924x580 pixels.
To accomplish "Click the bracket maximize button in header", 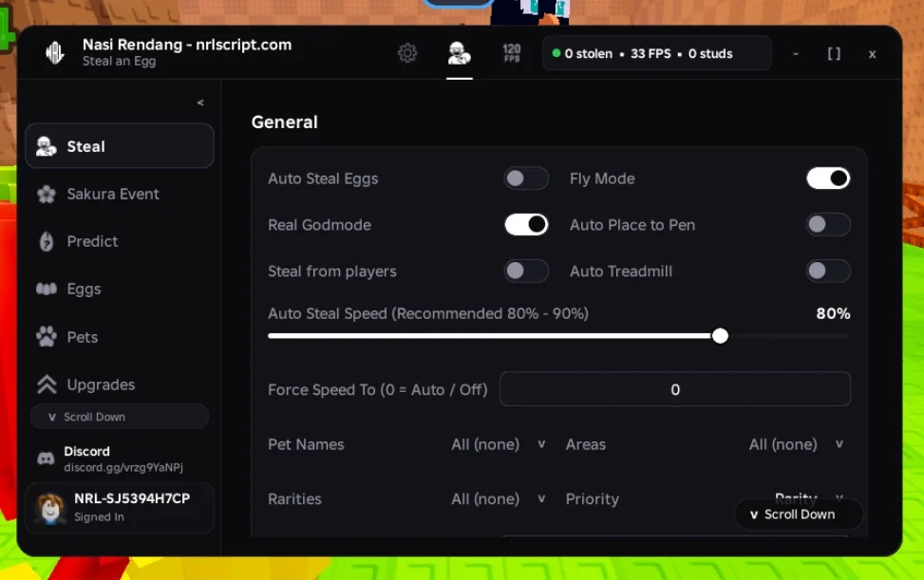I will [x=834, y=54].
